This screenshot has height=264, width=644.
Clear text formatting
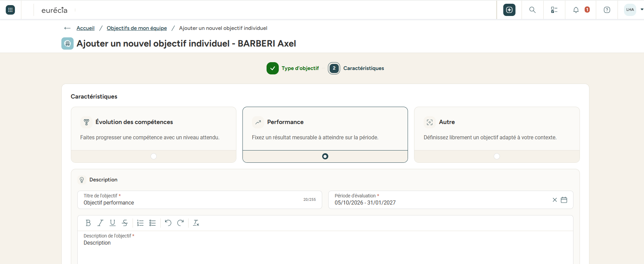tap(196, 223)
